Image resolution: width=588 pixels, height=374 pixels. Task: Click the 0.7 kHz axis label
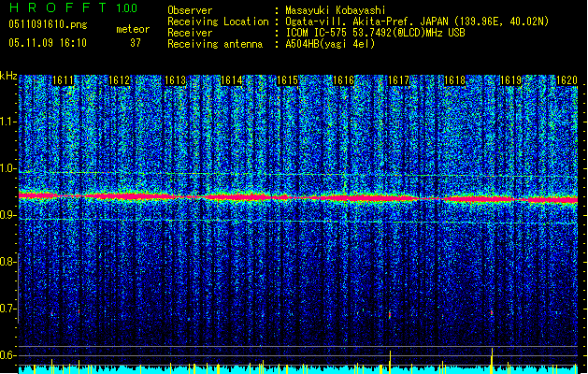pyautogui.click(x=8, y=308)
